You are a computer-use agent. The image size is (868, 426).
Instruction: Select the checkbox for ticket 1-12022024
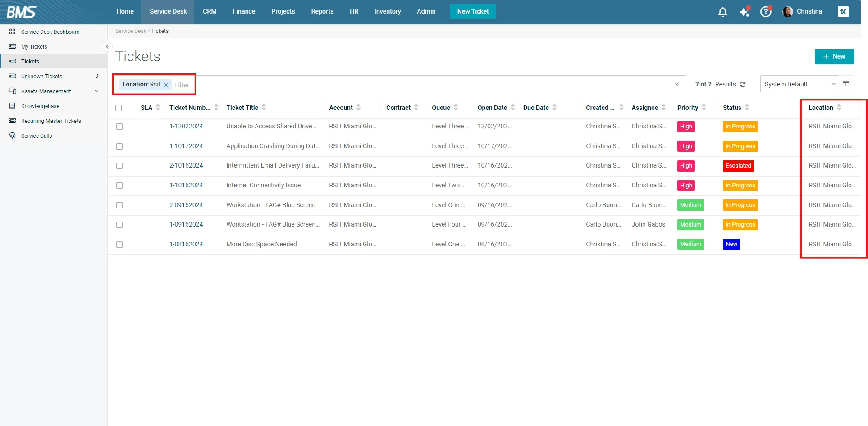point(119,127)
